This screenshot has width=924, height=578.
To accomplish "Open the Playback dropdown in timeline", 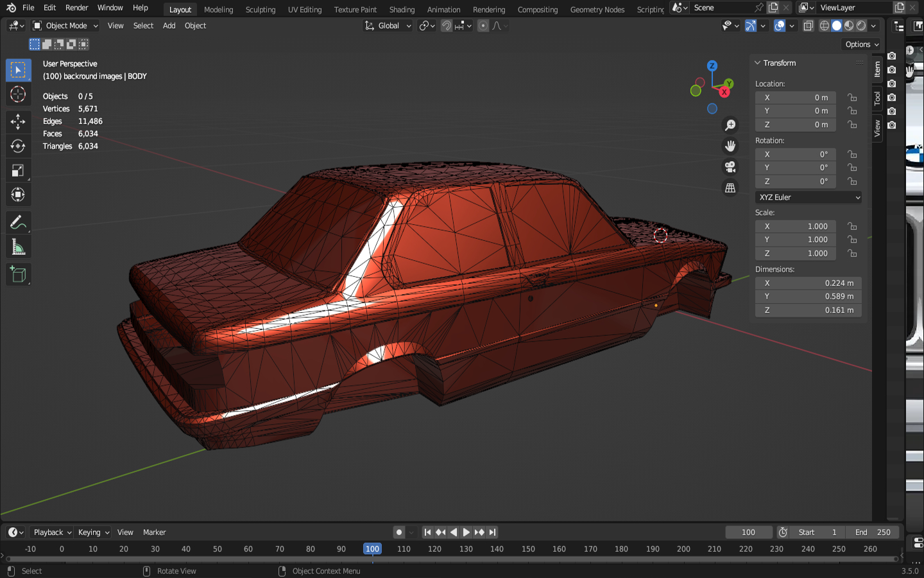I will [x=53, y=532].
